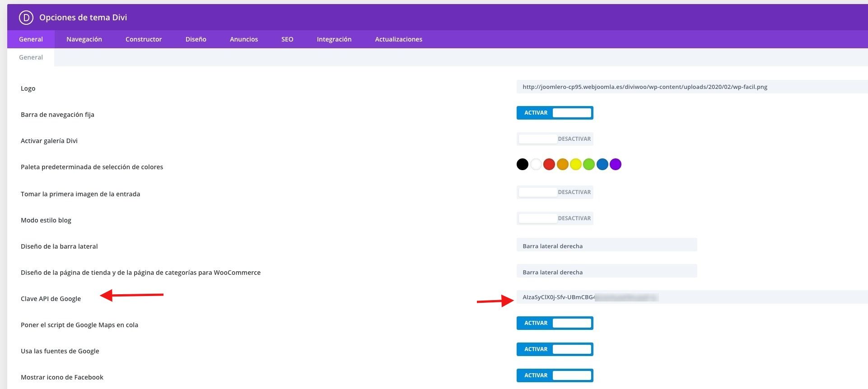Pick the white palette color
Viewport: 868px width, 389px height.
[536, 164]
